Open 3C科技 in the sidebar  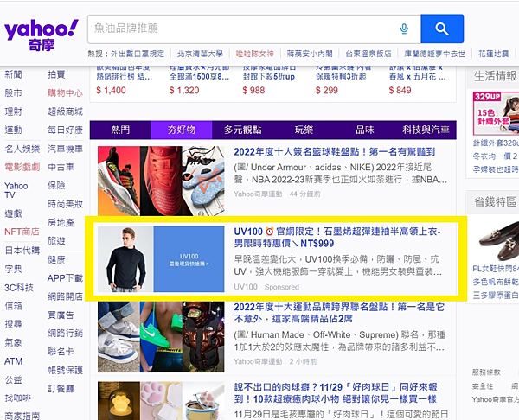coord(19,288)
